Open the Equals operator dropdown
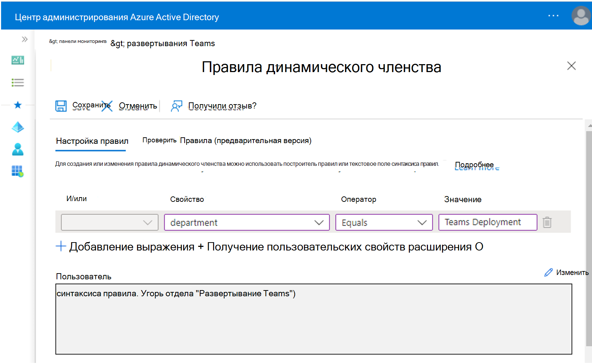The width and height of the screenshot is (592, 364). point(384,222)
